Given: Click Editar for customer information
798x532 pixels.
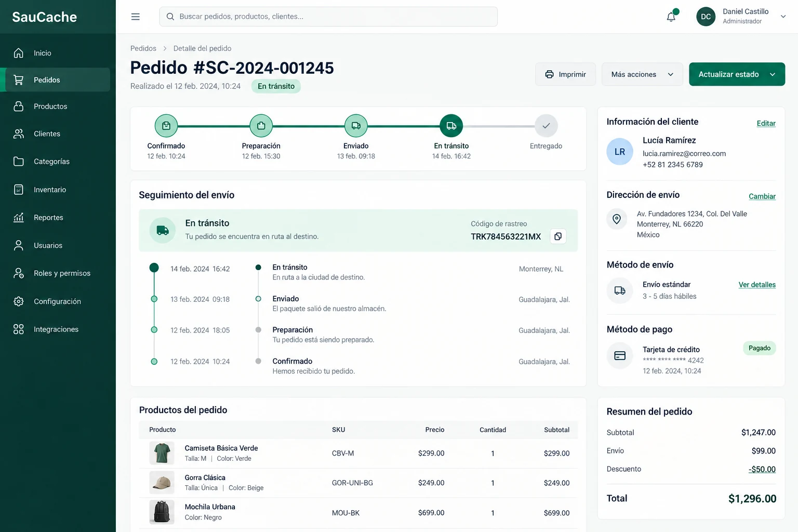Looking at the screenshot, I should [x=766, y=123].
